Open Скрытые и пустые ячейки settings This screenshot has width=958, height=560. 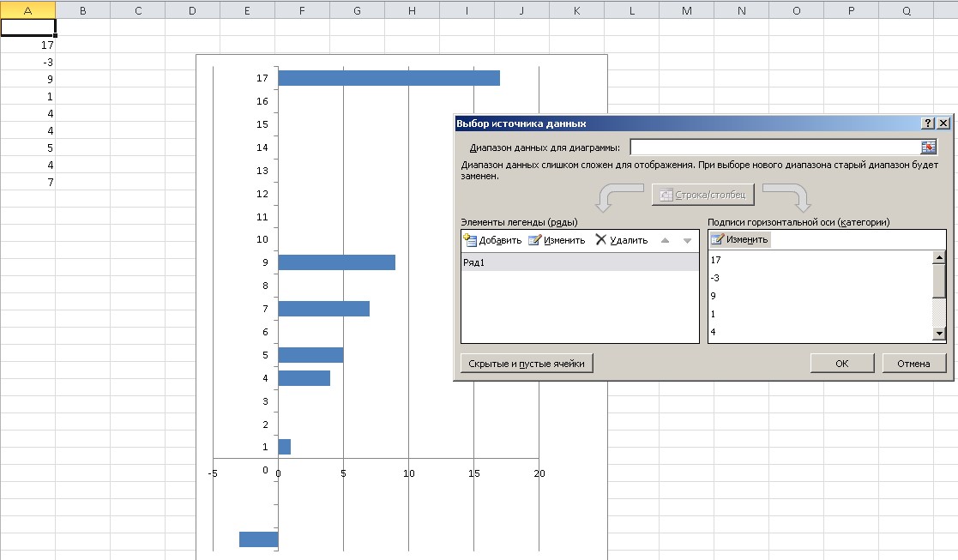click(x=527, y=364)
